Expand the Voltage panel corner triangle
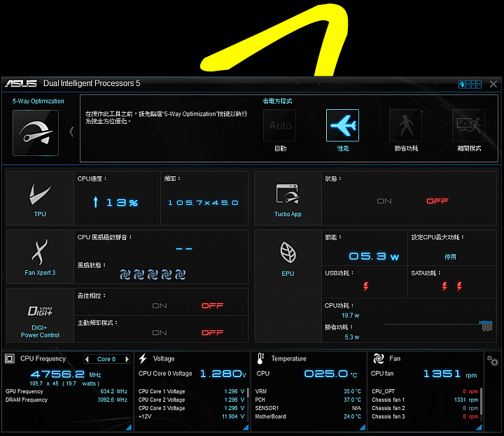Viewport: 504px width, 436px height. [x=246, y=427]
